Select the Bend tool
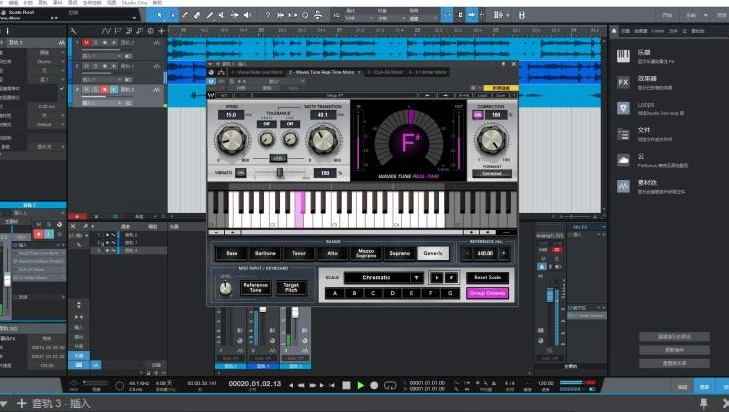This screenshot has width=729, height=412. (x=234, y=15)
